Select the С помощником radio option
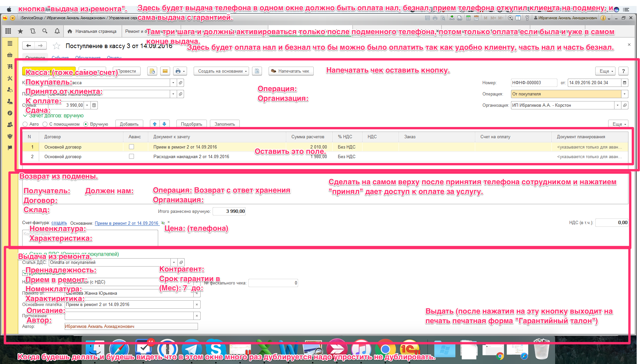This screenshot has height=364, width=640. (x=45, y=124)
